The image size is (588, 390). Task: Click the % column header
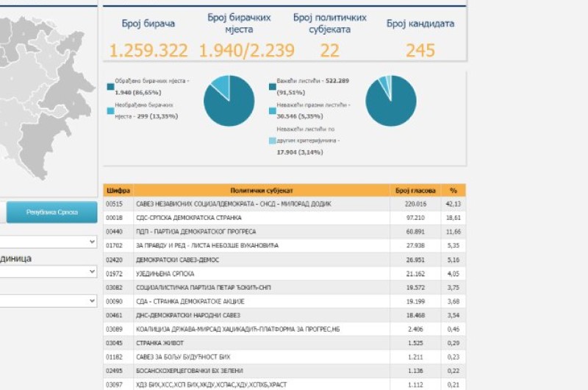coord(453,190)
